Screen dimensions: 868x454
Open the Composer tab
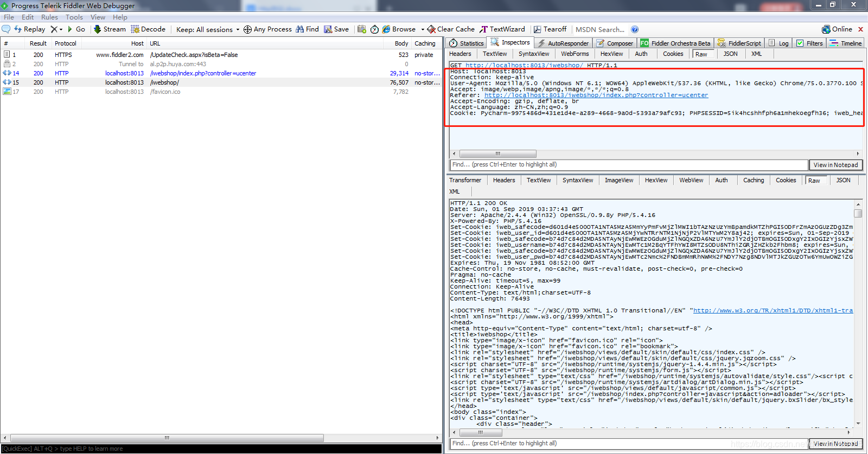tap(615, 43)
